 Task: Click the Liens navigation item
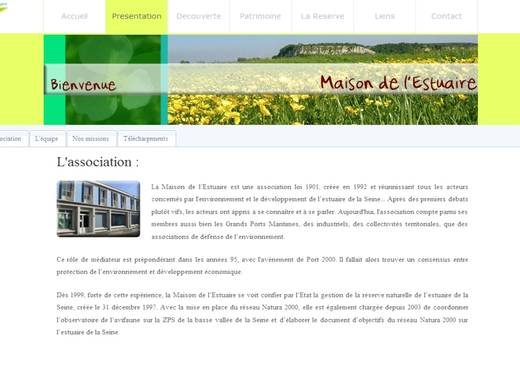point(385,16)
